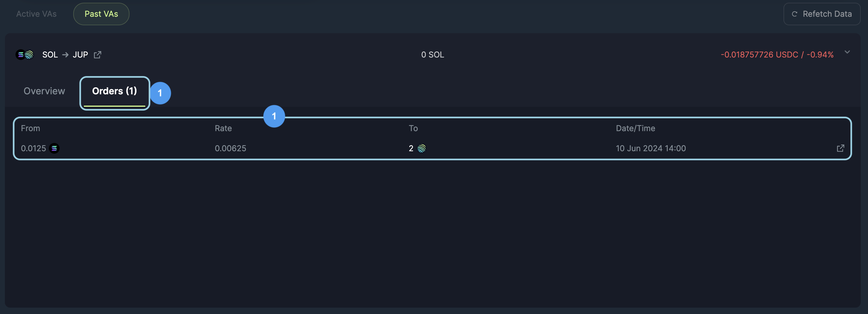The height and width of the screenshot is (314, 868).
Task: Open the Overview tab
Action: click(x=44, y=91)
